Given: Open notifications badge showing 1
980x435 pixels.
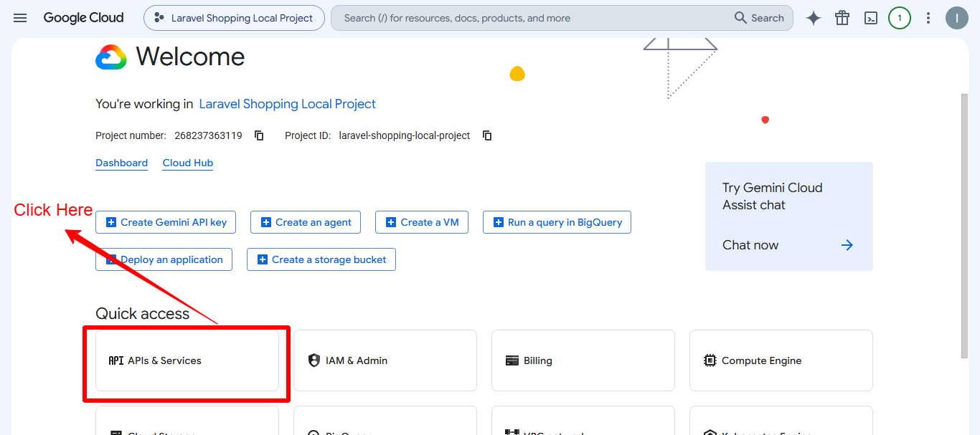Looking at the screenshot, I should coord(900,18).
